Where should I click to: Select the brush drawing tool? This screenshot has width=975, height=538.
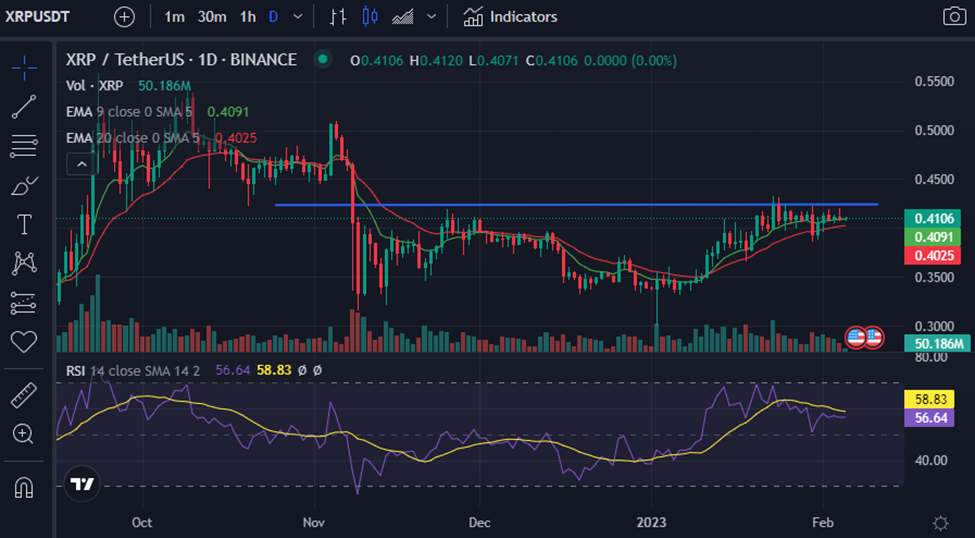tap(24, 185)
